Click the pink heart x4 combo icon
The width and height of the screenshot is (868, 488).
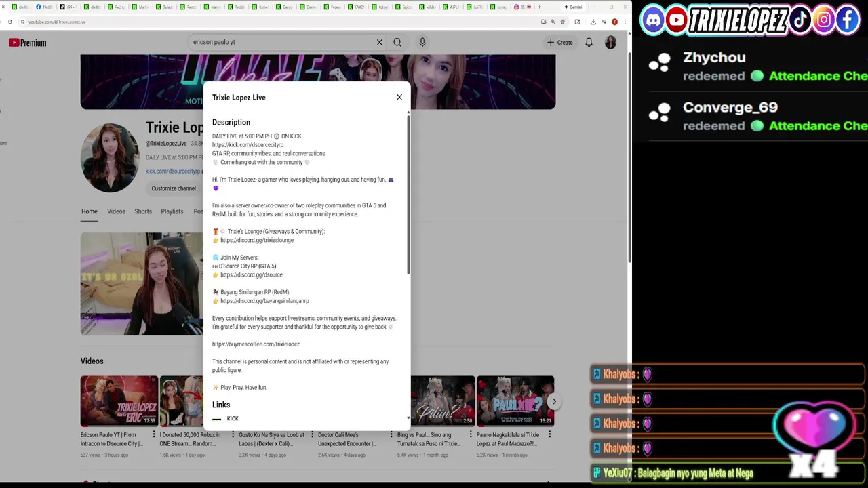[x=815, y=437]
